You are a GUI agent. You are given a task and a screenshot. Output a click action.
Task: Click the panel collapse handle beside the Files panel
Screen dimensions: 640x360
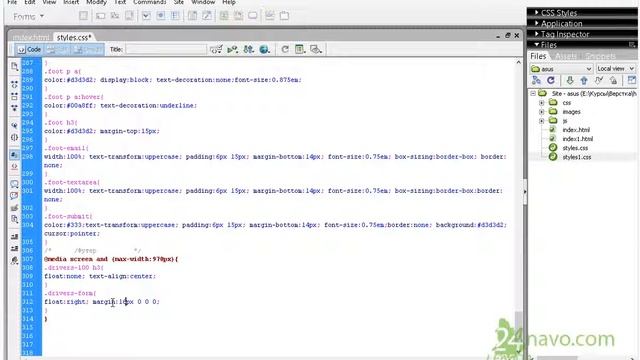click(x=525, y=191)
